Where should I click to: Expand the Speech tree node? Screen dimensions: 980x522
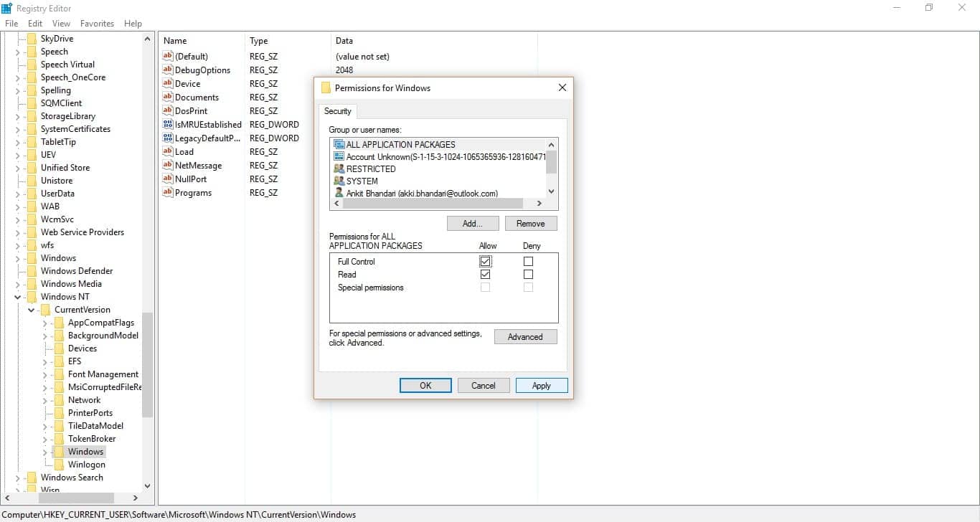click(18, 52)
